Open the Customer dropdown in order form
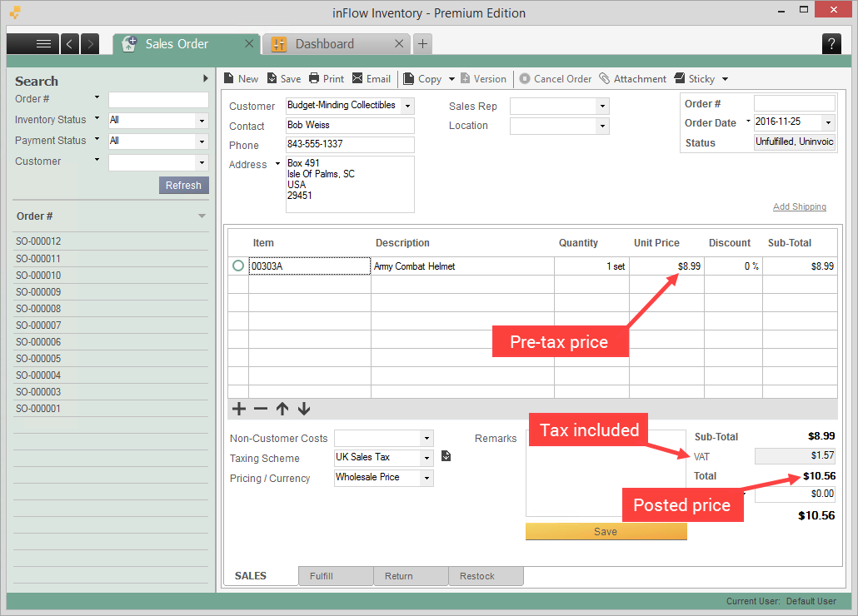The image size is (858, 616). tap(407, 106)
